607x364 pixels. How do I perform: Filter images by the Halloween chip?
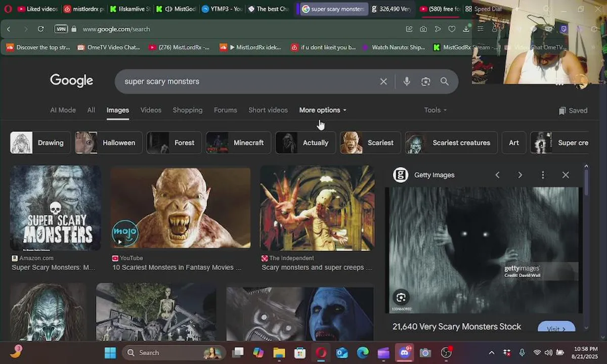pyautogui.click(x=108, y=143)
